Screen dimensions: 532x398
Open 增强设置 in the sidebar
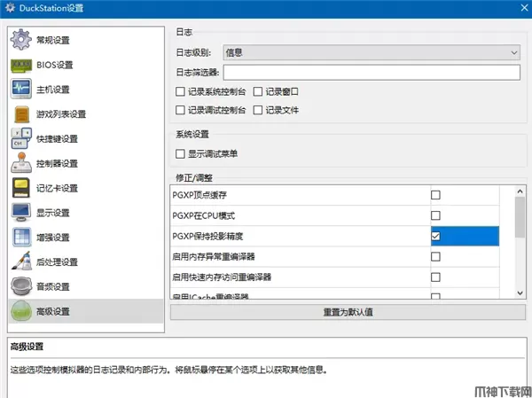coord(86,238)
